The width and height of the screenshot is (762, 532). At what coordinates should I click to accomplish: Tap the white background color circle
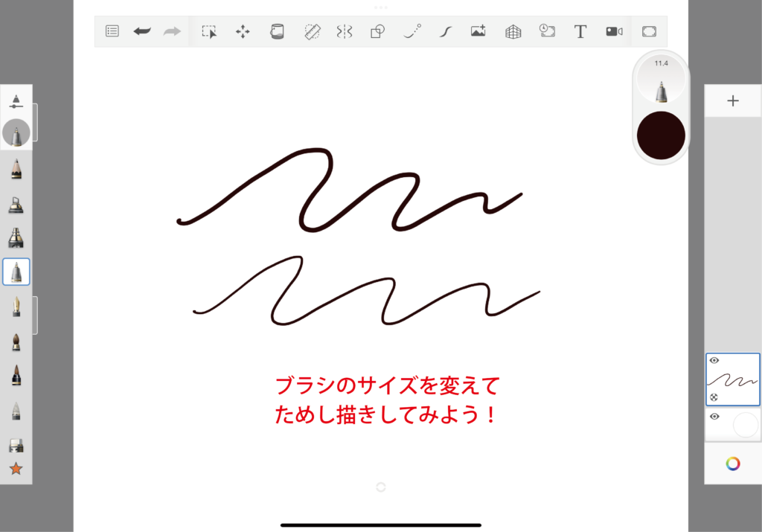[x=745, y=425]
